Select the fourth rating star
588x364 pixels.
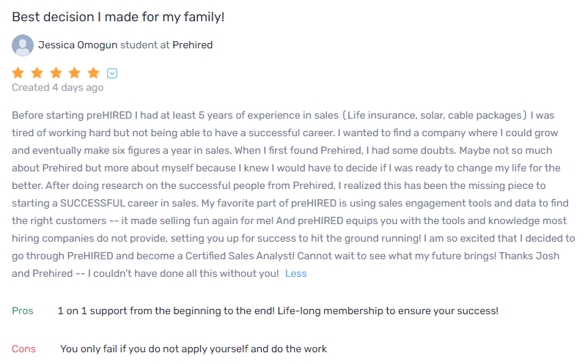coord(75,73)
